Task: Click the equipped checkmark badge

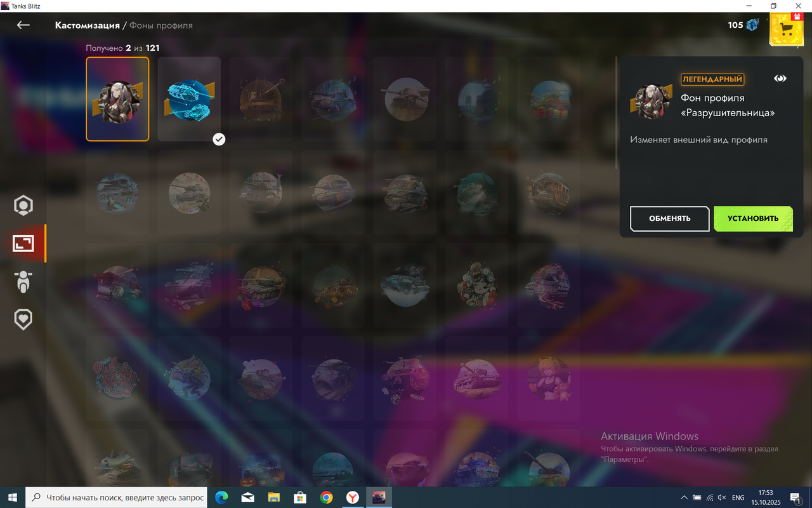Action: (219, 139)
